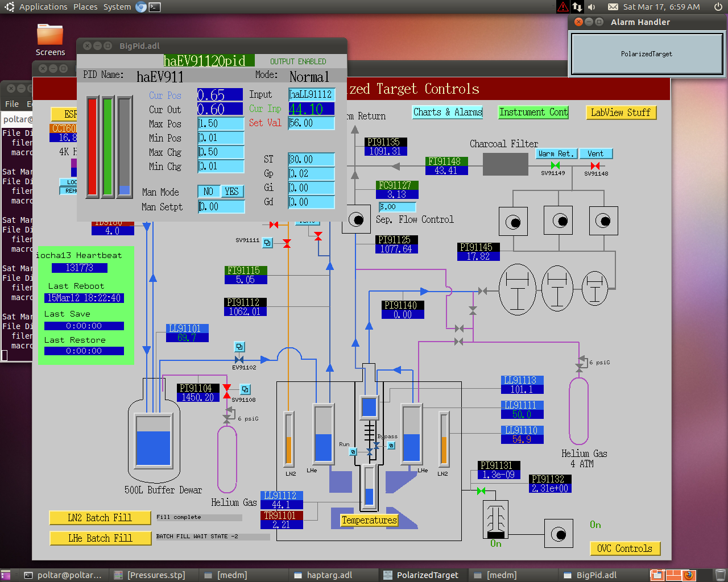This screenshot has width=728, height=582.
Task: Open the Temperatures menu
Action: point(369,520)
